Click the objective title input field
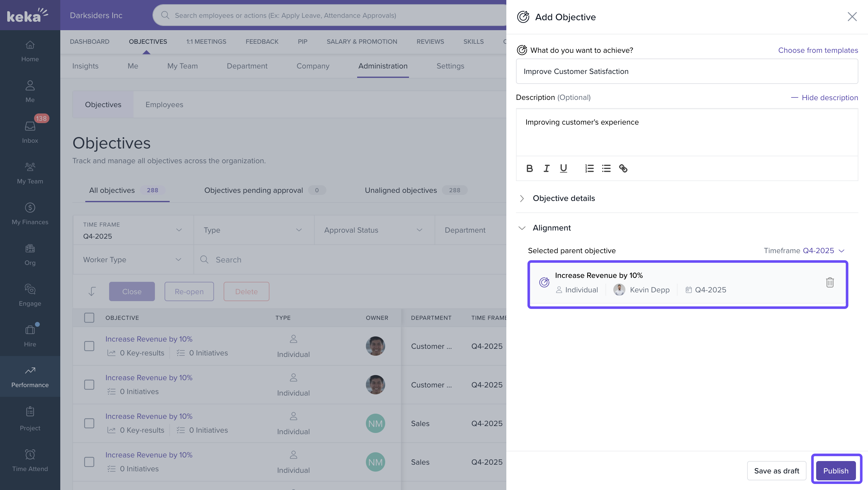Image resolution: width=868 pixels, height=490 pixels. 687,72
